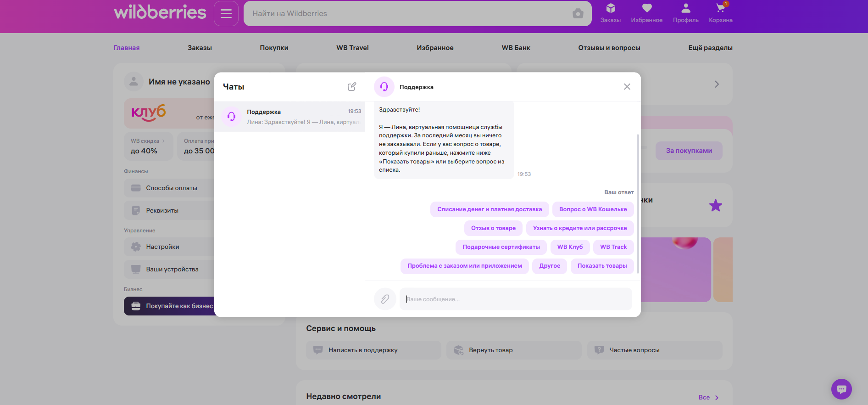Choose 'Списание денег и платная доставка' reply
Viewport: 868px width, 405px height.
click(x=489, y=209)
